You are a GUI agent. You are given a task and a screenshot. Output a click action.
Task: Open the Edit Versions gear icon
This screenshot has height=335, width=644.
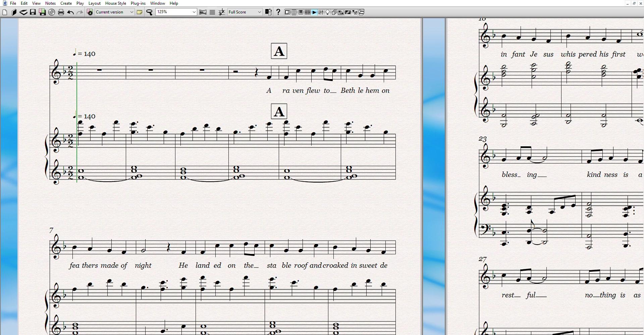coord(90,12)
